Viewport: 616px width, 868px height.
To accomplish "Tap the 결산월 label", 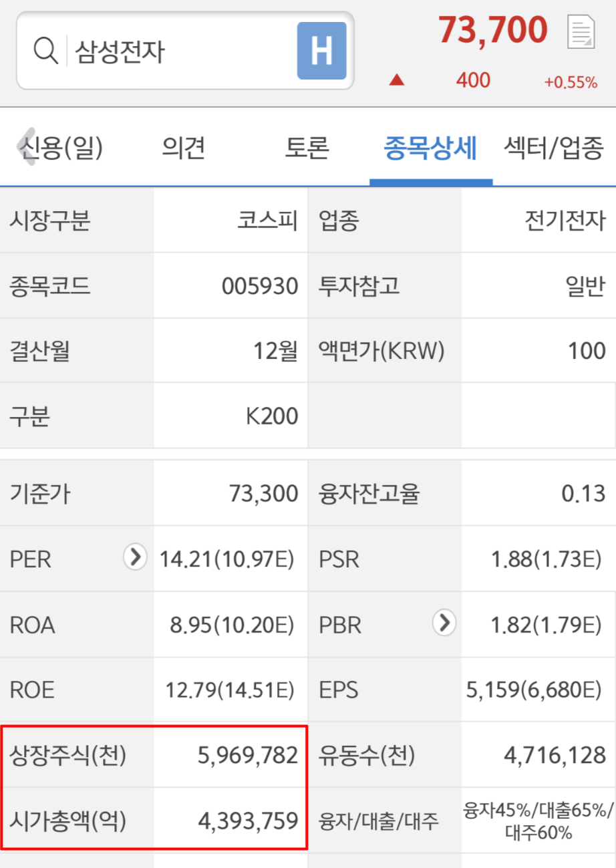I will click(39, 351).
